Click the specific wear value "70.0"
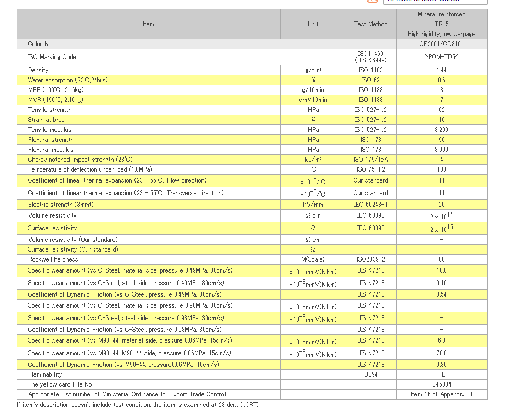518x420 pixels. [x=442, y=353]
